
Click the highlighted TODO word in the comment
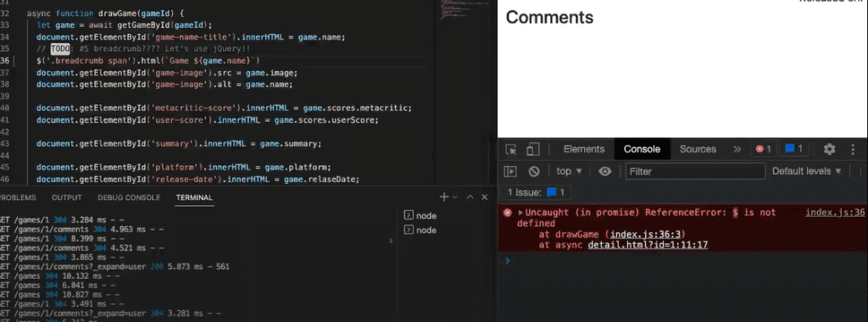pos(61,48)
